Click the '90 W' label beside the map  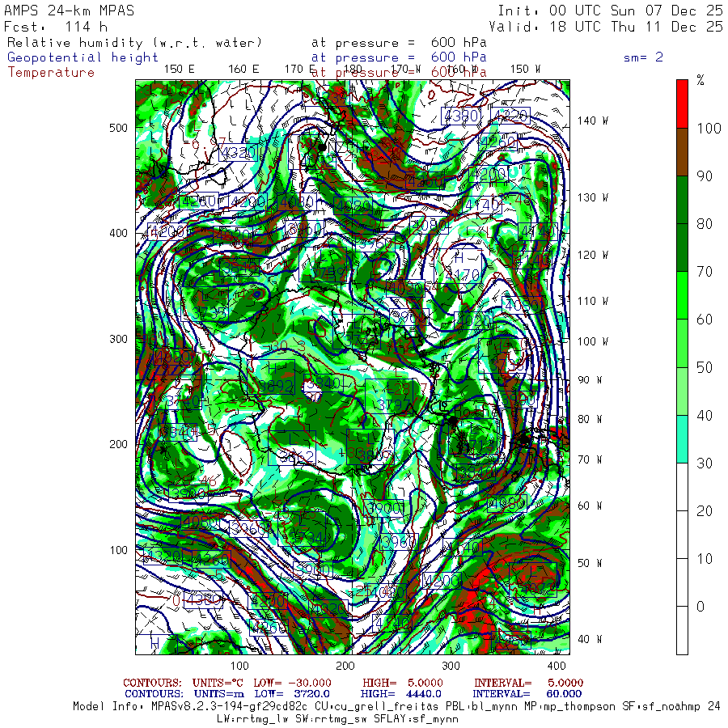coord(590,380)
